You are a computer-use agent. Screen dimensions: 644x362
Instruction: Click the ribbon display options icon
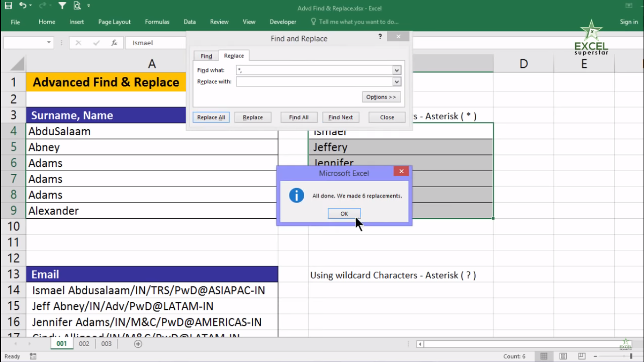click(x=629, y=6)
